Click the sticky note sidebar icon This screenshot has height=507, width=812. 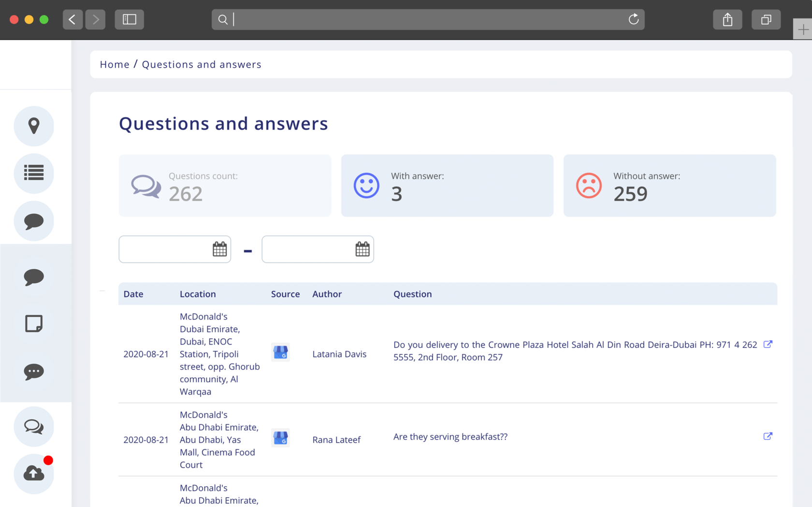click(34, 323)
